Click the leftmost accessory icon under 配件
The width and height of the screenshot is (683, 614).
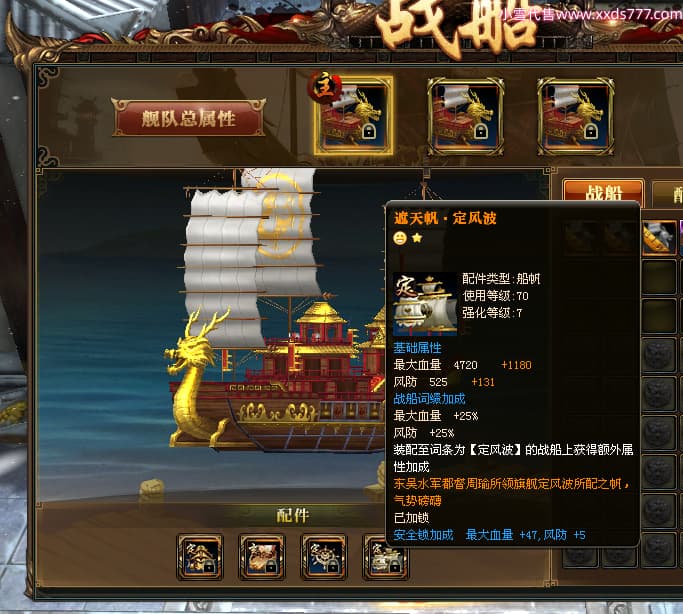pos(200,557)
